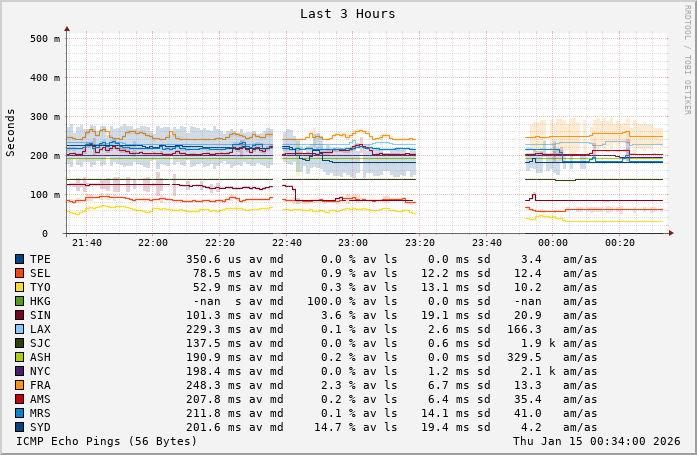Click the 500 m y-axis label
Screen dimensions: 697x455
tap(45, 39)
